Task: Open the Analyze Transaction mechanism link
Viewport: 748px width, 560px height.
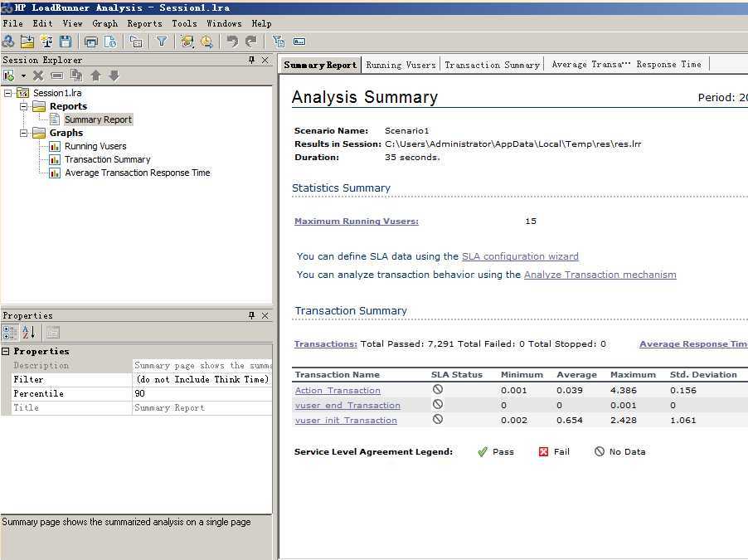Action: pyautogui.click(x=600, y=275)
